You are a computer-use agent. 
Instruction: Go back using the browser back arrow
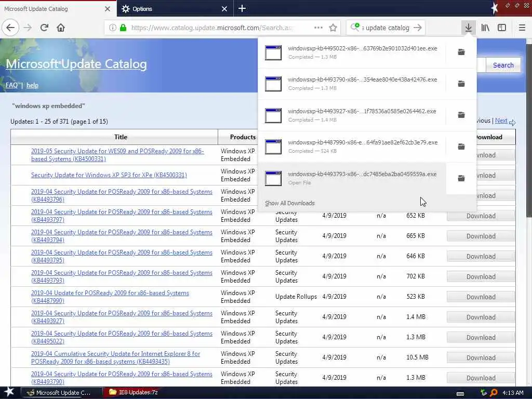tap(10, 28)
